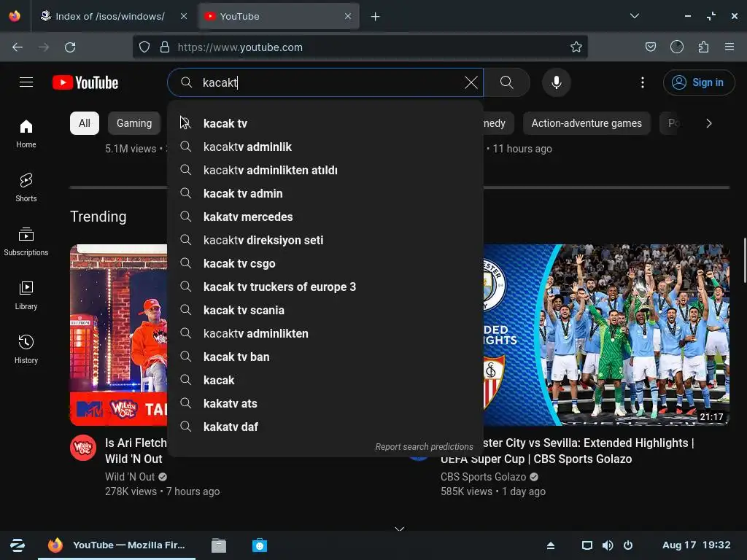Select the All filter chip

click(85, 123)
